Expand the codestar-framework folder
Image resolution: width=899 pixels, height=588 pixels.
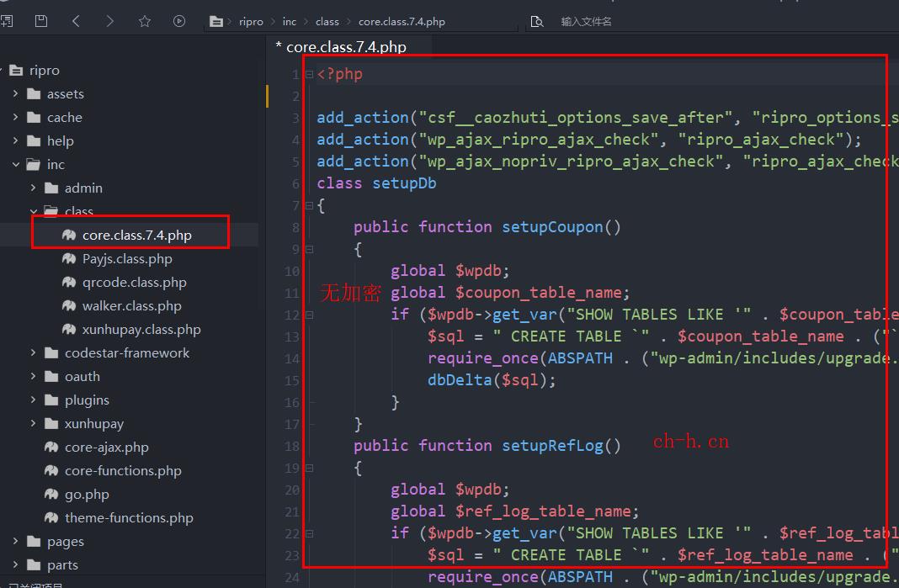coord(34,352)
